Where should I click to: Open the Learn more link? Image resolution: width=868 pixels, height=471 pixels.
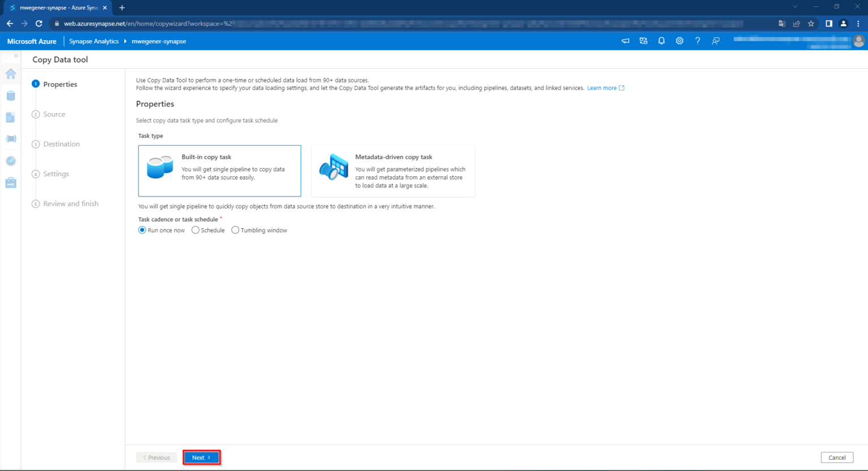pos(601,88)
